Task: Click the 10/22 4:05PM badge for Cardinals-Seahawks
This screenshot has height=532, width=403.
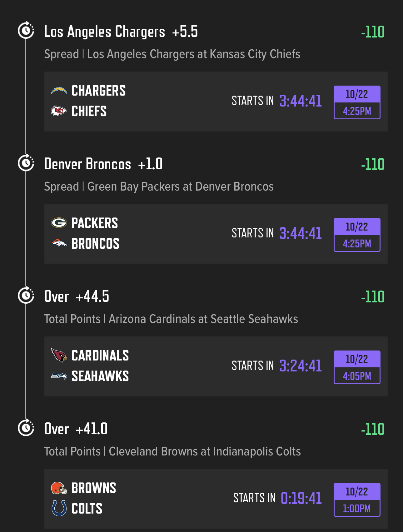Action: click(x=357, y=367)
